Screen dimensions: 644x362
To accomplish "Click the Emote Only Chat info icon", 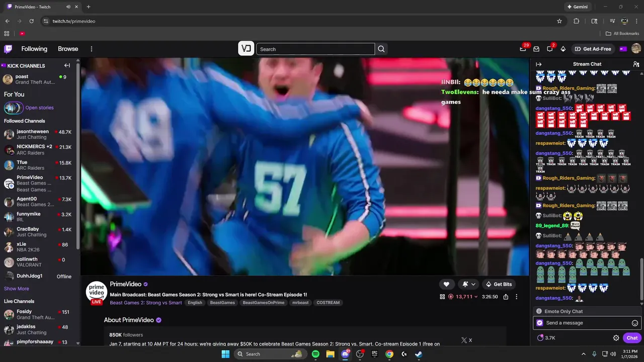I will tap(539, 311).
